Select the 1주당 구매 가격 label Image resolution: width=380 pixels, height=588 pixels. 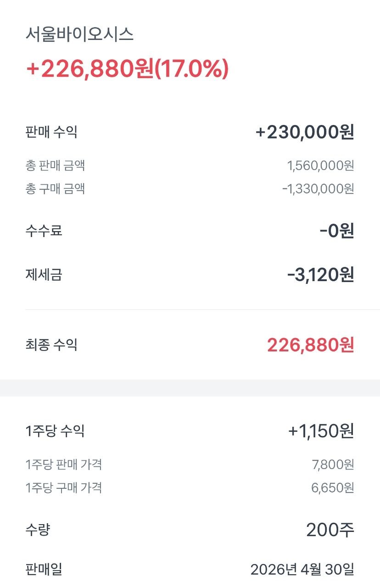click(x=64, y=487)
